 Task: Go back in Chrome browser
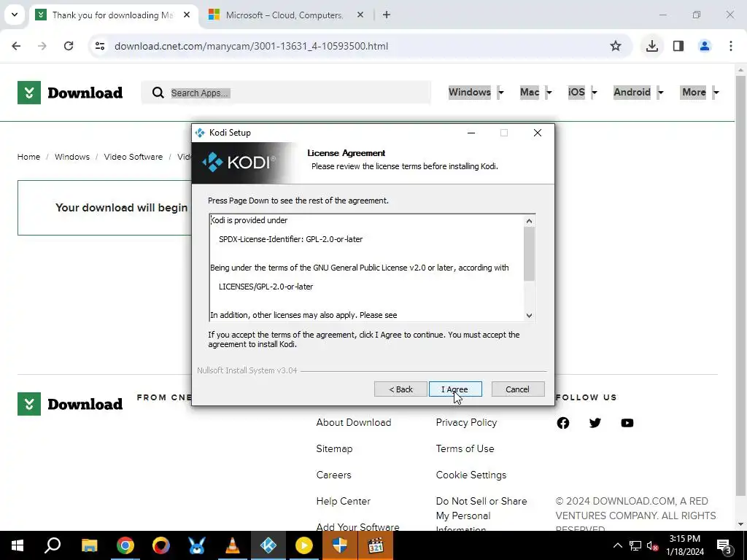pyautogui.click(x=16, y=46)
